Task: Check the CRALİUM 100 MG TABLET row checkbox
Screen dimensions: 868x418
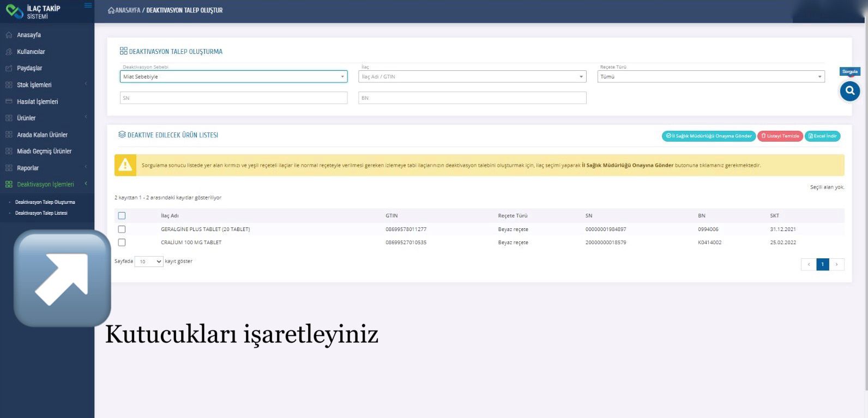Action: click(122, 243)
